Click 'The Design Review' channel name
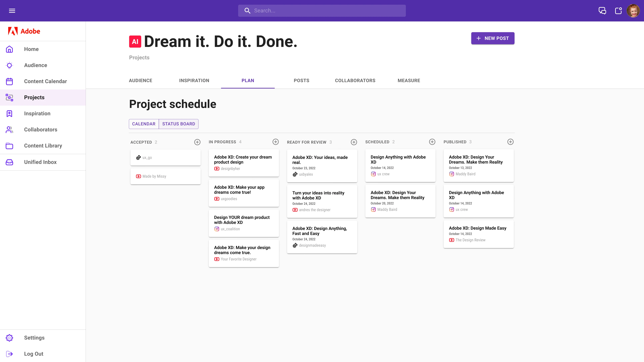644x362 pixels. pos(470,240)
